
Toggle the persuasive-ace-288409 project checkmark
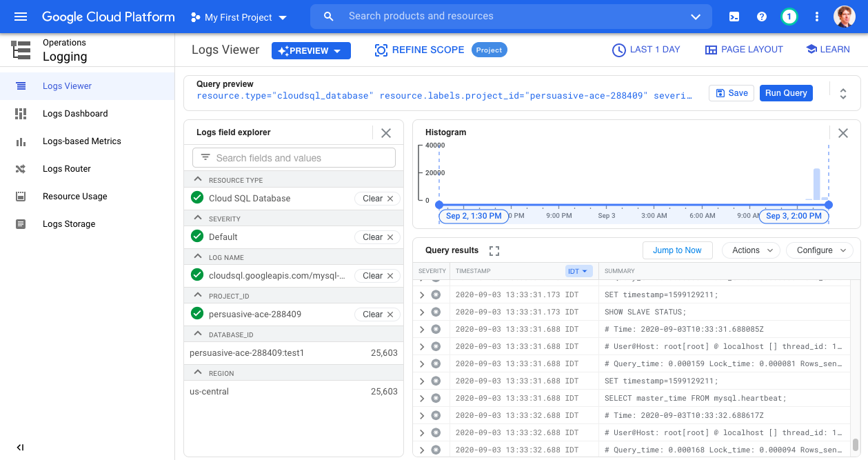point(197,314)
